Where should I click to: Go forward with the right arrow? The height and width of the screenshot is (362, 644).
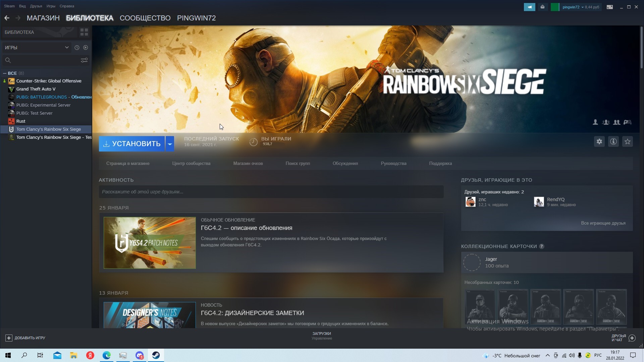pos(18,18)
